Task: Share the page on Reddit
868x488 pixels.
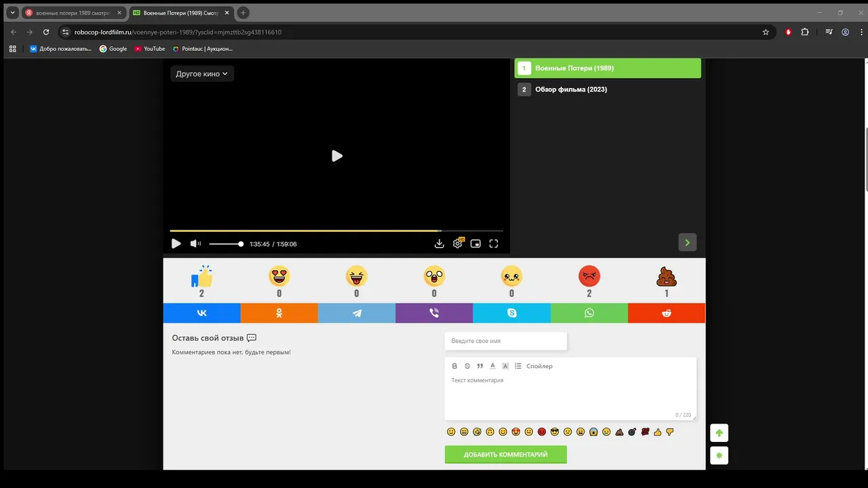Action: point(667,313)
